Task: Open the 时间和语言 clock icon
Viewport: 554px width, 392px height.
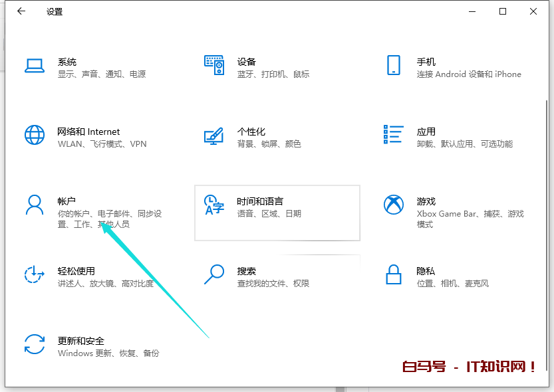Action: click(214, 204)
